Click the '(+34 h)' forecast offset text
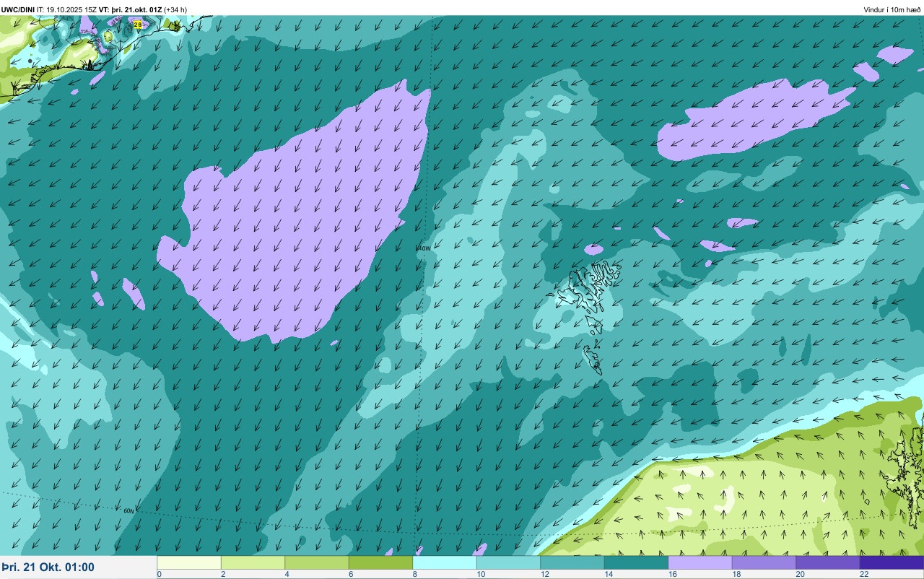Image resolution: width=924 pixels, height=579 pixels. point(176,9)
